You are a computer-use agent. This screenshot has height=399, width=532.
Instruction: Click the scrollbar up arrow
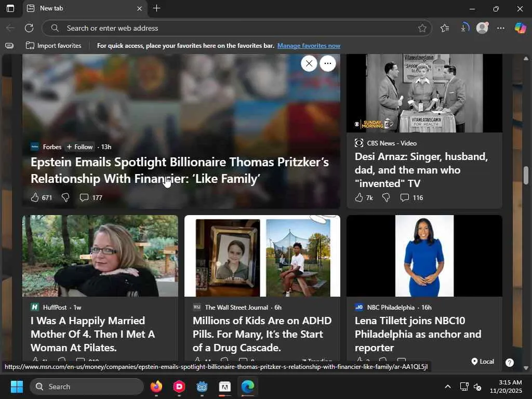526,59
